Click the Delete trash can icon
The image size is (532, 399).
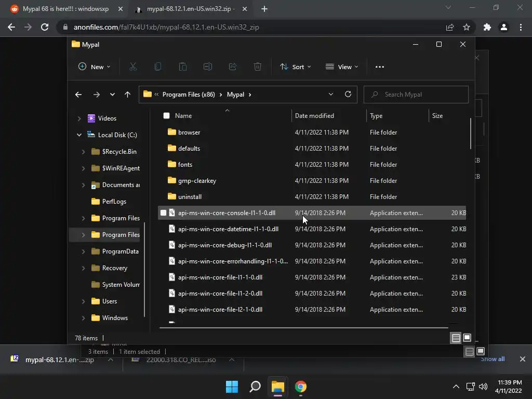pyautogui.click(x=258, y=67)
